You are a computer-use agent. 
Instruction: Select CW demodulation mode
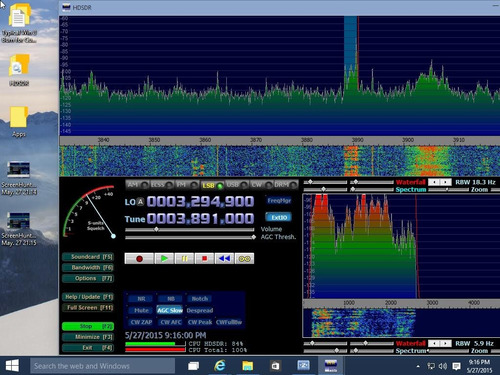(261, 185)
